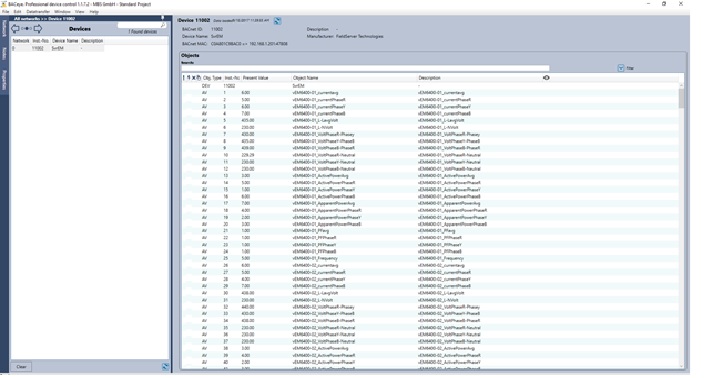718x378 pixels.
Task: Switch to the Network vertical sidebar tab
Action: click(4, 28)
